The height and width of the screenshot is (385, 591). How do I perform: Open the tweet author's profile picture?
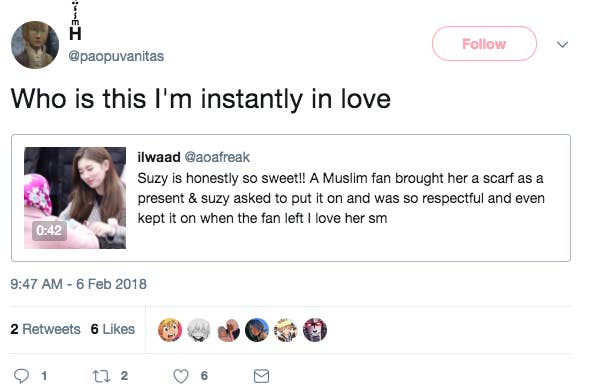click(35, 44)
